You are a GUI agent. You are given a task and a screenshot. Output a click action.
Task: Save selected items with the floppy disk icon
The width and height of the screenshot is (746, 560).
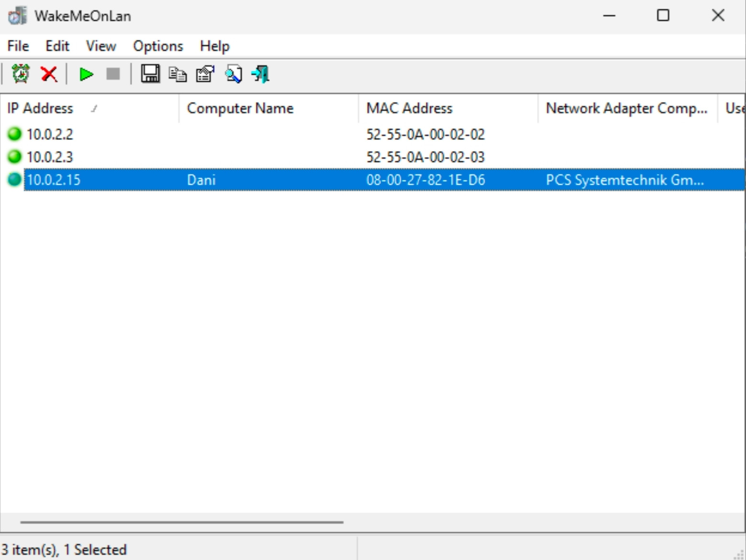click(x=150, y=74)
